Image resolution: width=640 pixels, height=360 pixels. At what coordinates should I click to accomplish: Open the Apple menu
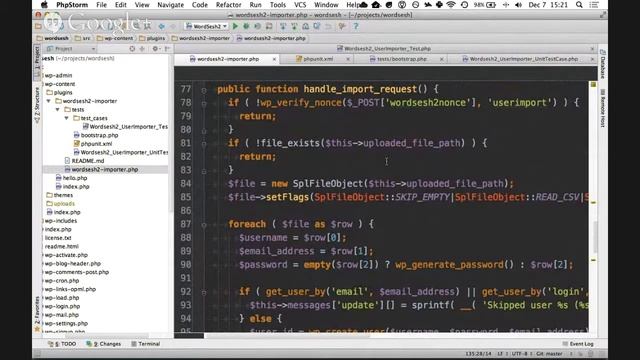(x=44, y=5)
